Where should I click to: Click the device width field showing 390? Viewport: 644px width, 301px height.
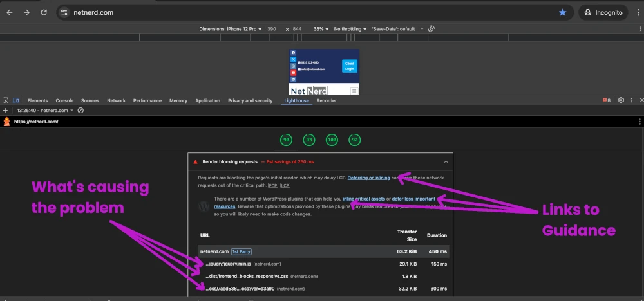(x=272, y=29)
